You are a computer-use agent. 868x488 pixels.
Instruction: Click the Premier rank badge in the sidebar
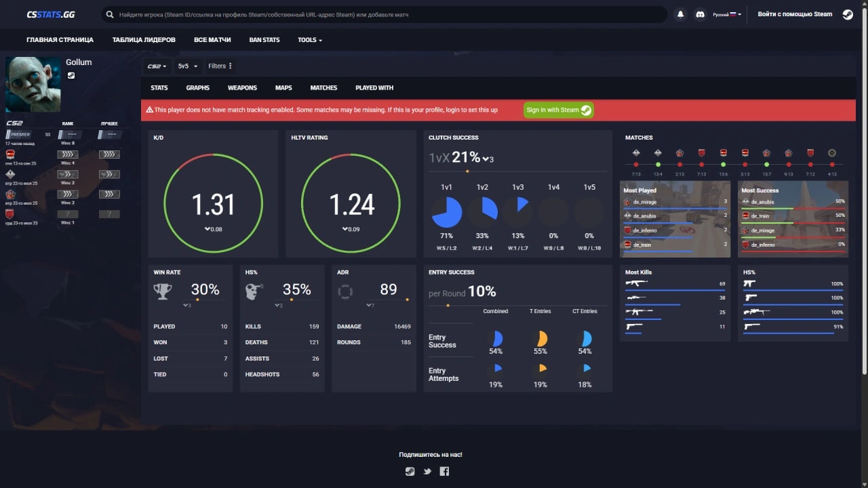18,134
